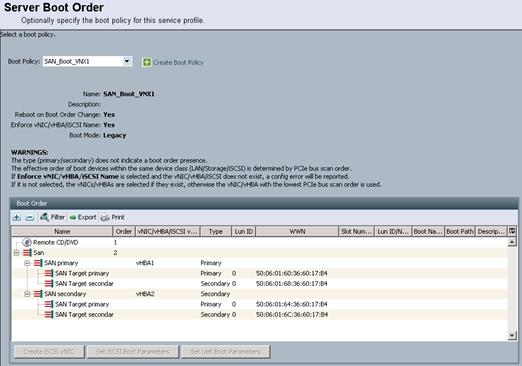
Task: Click the Create Boot Policy link
Action: pyautogui.click(x=178, y=62)
